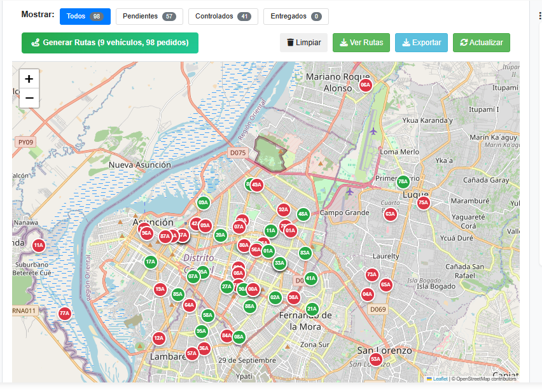Image resolution: width=542 pixels, height=392 pixels.
Task: Select the green 78A marker near Luque
Action: (x=403, y=181)
